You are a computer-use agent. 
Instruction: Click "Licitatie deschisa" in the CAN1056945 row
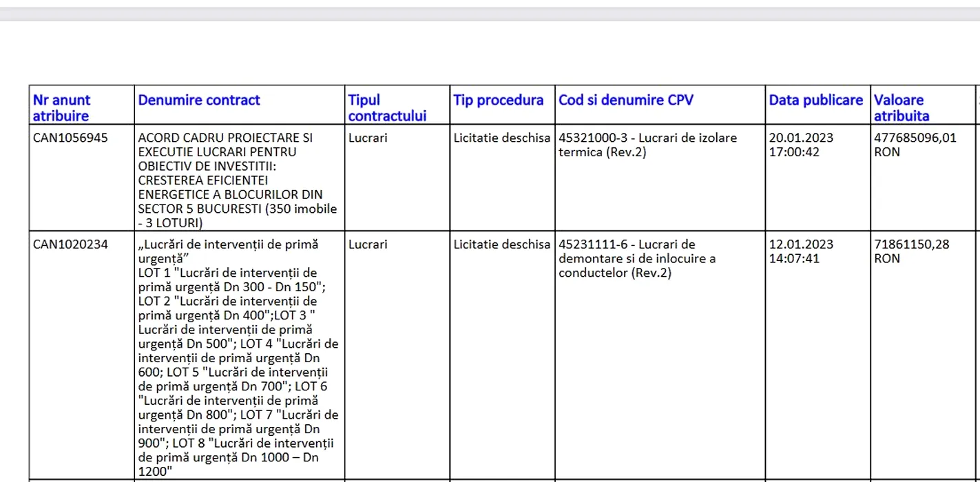501,138
